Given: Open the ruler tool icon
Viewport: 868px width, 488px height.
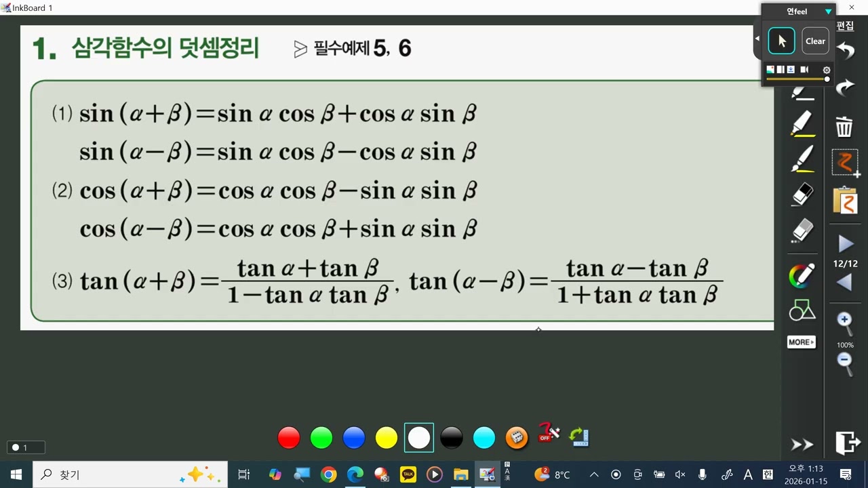Looking at the screenshot, I should pos(578,437).
